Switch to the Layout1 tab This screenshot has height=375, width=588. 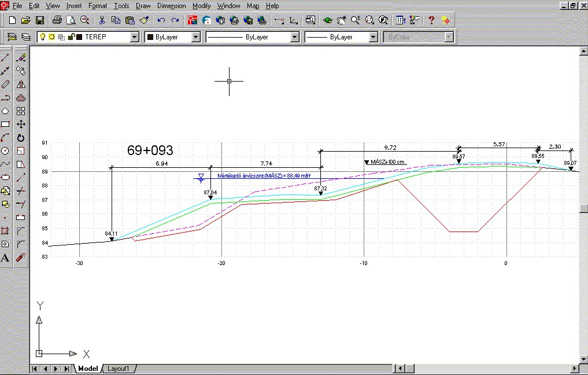click(x=119, y=369)
